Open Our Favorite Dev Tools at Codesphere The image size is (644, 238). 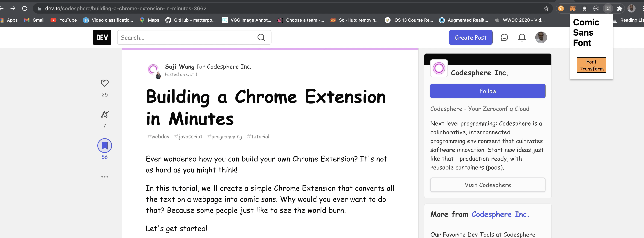pyautogui.click(x=483, y=235)
